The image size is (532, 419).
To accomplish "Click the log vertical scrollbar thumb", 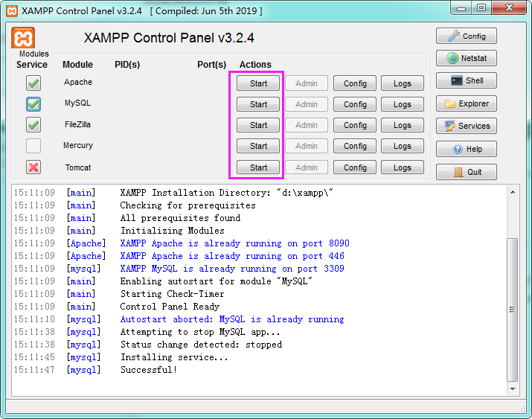I will [513, 310].
